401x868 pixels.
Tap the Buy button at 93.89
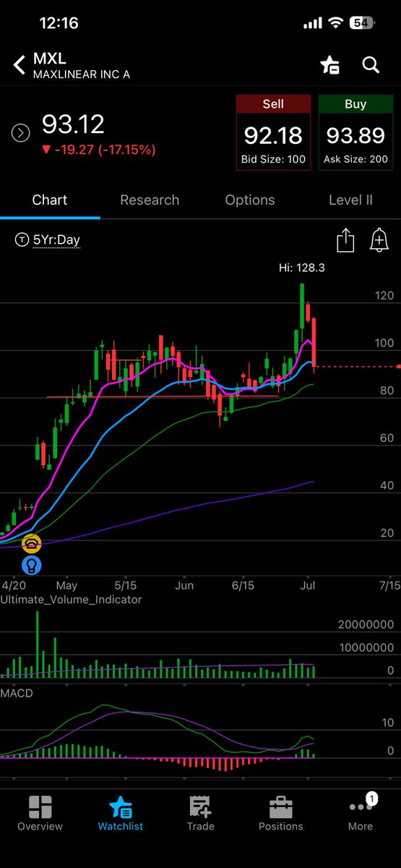[355, 132]
